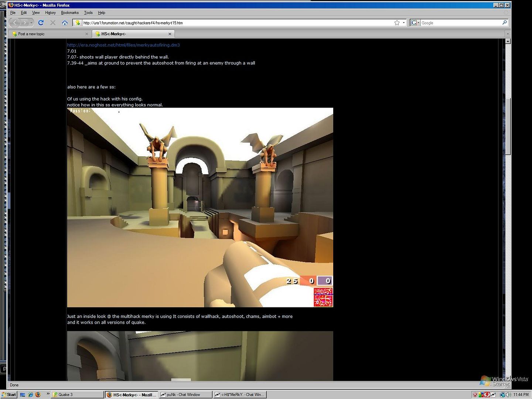Open the address bar history dropdown
This screenshot has width=532, height=399.
[x=404, y=23]
